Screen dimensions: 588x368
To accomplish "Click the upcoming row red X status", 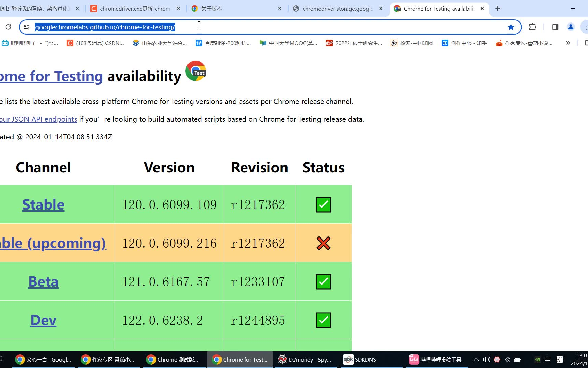I will coord(323,243).
